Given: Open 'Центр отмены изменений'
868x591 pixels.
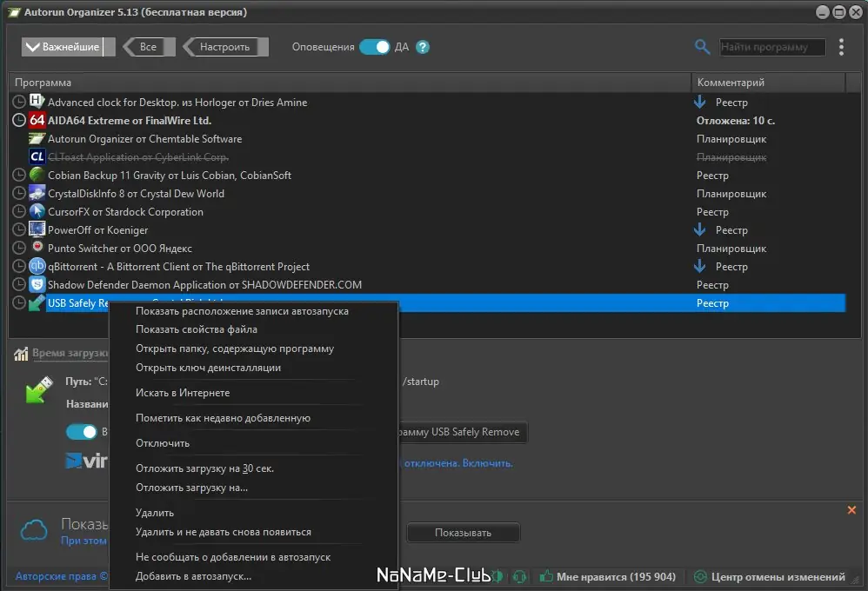Looking at the screenshot, I should (770, 576).
